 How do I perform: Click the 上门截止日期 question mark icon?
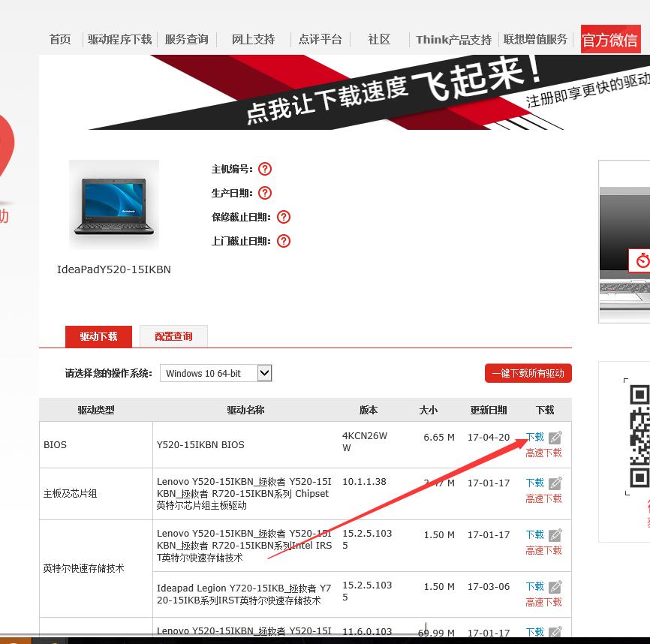283,241
